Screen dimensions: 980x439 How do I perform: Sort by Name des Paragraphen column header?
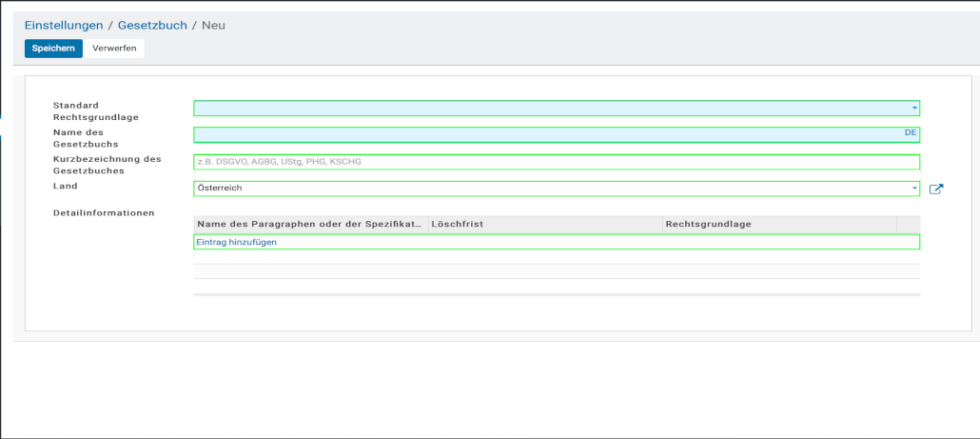click(x=309, y=225)
